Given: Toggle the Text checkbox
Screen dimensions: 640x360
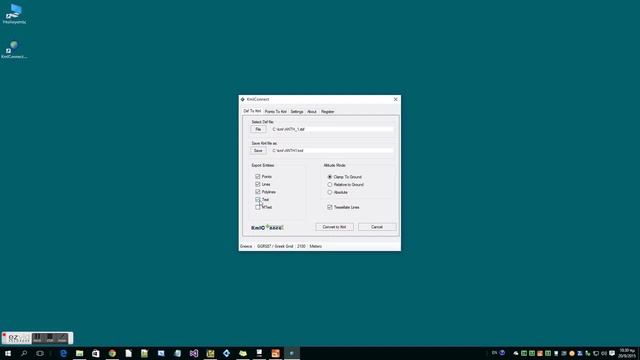Looking at the screenshot, I should [258, 200].
